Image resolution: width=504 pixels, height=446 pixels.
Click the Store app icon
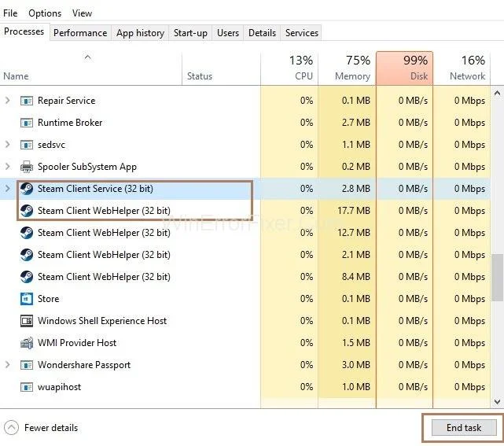(x=27, y=299)
